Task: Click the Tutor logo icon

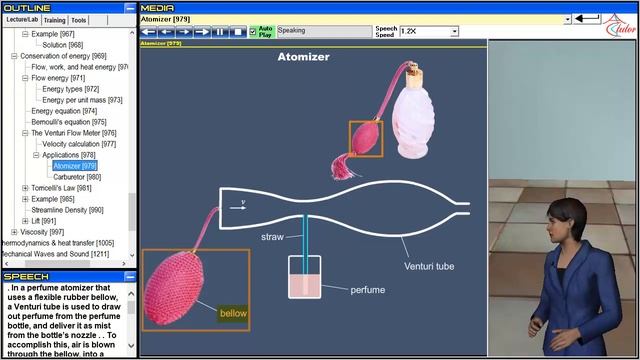Action: pos(620,25)
